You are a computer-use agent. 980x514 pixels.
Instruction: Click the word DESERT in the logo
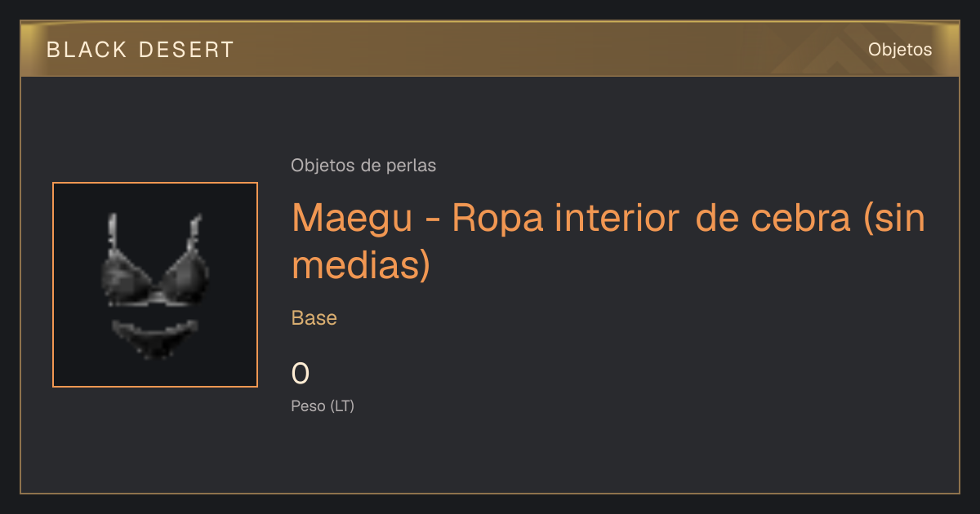pos(187,50)
